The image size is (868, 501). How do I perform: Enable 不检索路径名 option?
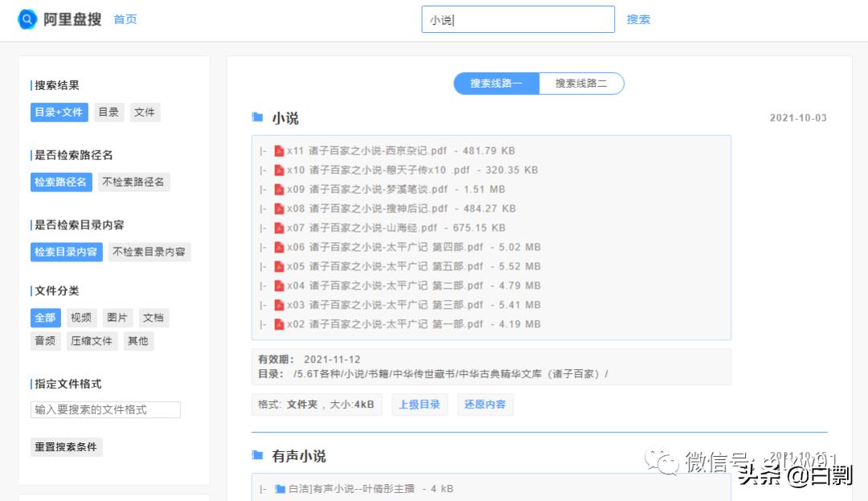pyautogui.click(x=133, y=182)
